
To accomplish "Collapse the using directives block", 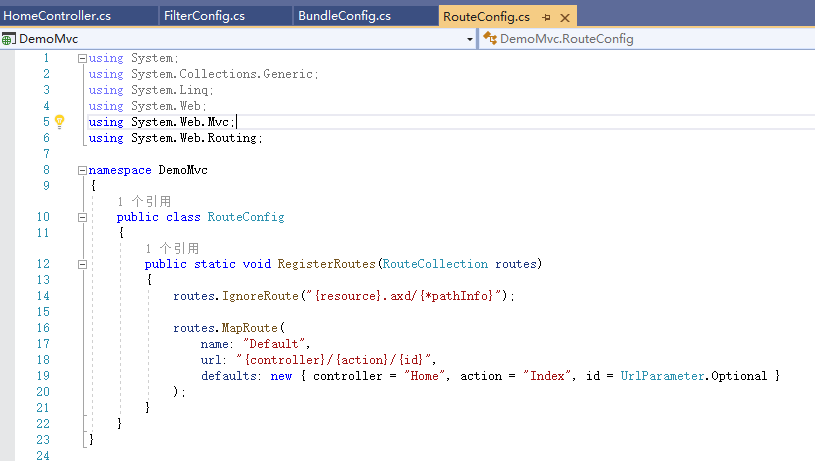I will [x=82, y=58].
